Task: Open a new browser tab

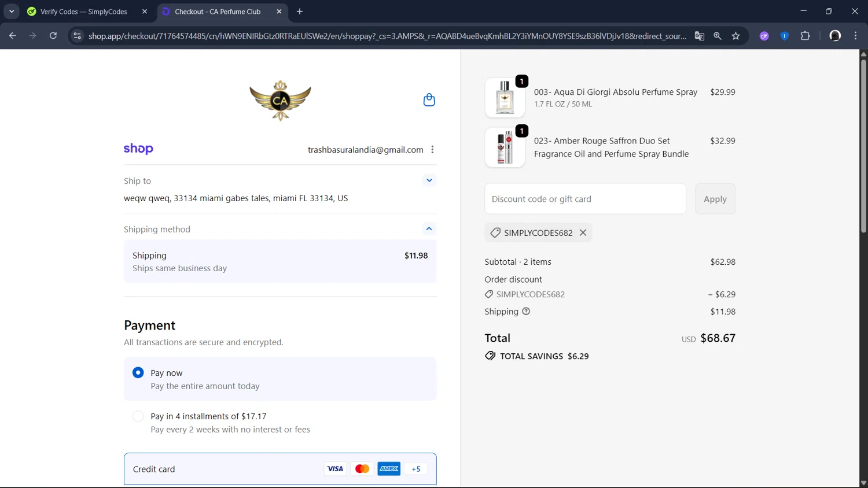Action: coord(300,12)
